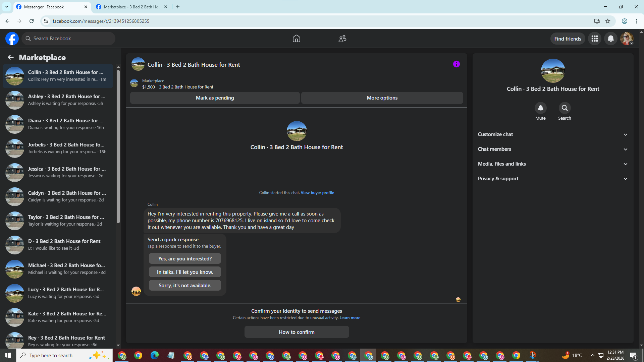Open the Friends icon in top navigation
This screenshot has height=362, width=644.
point(342,39)
